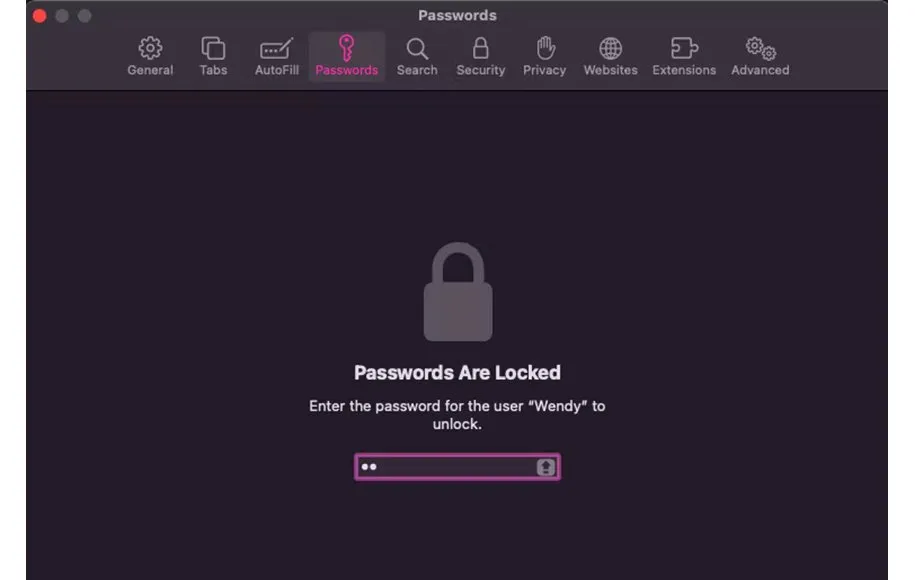Open the General preferences gear icon
Screen dimensions: 915x580
tap(150, 48)
